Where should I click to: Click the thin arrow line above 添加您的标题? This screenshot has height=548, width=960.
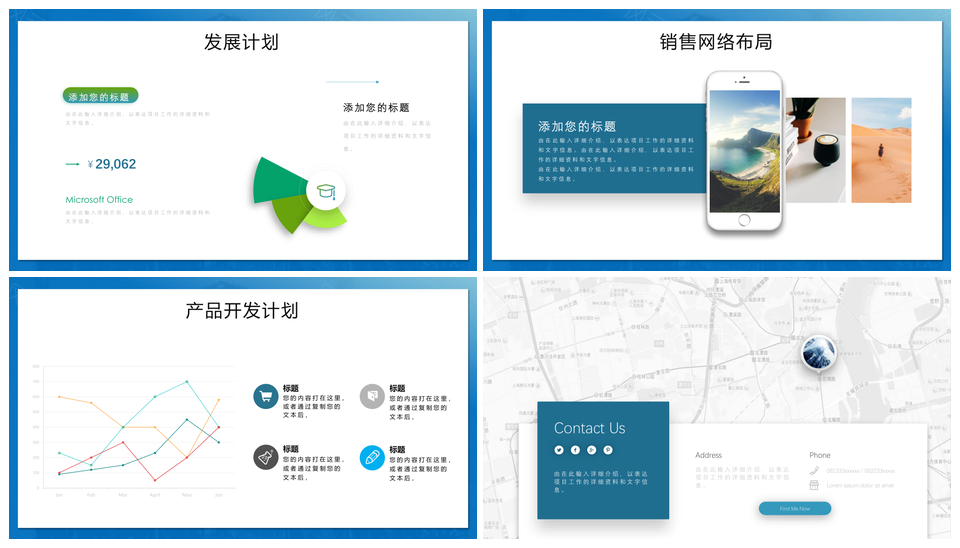[x=353, y=81]
